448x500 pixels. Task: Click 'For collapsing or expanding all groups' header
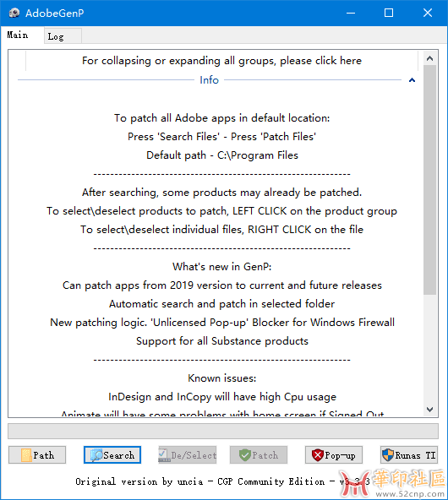pyautogui.click(x=221, y=61)
